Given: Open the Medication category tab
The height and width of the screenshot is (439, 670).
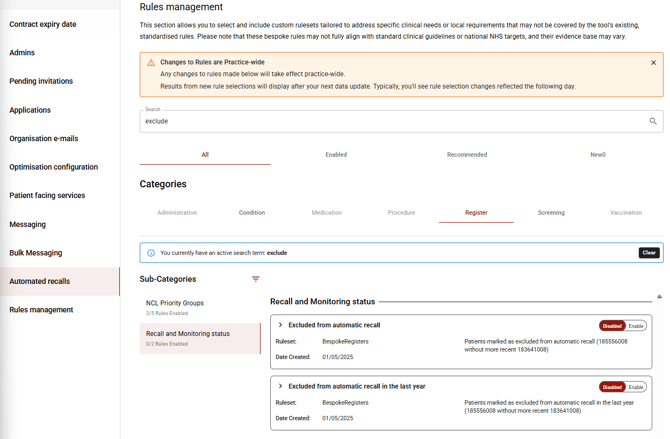Looking at the screenshot, I should [326, 213].
